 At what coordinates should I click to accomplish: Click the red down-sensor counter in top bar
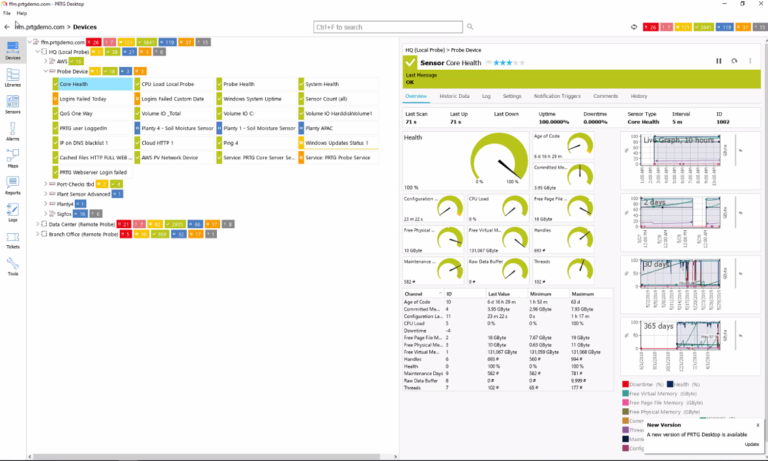point(650,27)
